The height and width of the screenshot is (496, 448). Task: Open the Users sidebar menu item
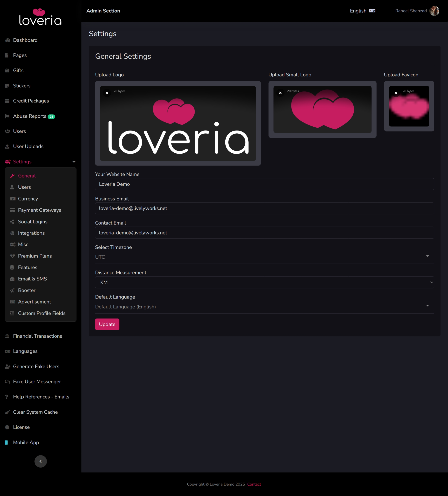click(19, 131)
